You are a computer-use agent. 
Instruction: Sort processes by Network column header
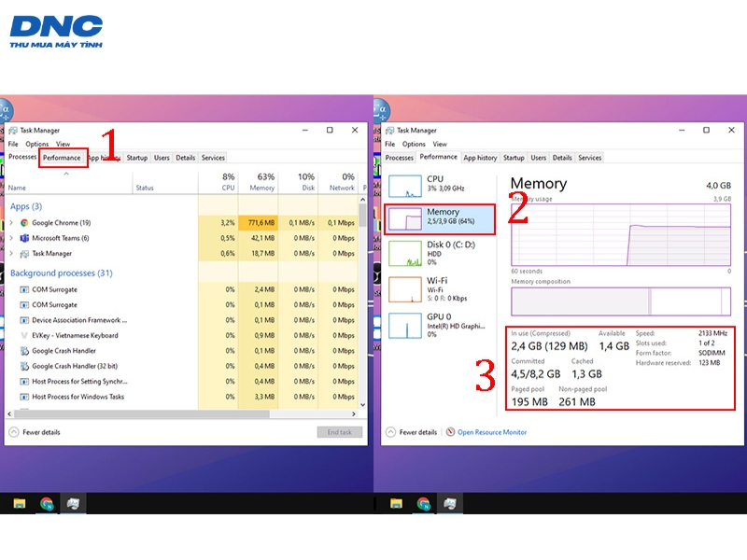338,182
